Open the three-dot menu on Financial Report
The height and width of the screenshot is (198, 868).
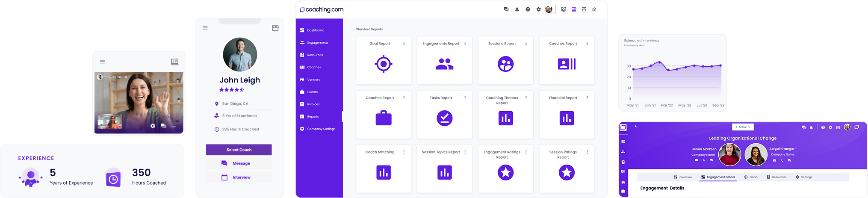click(x=587, y=98)
